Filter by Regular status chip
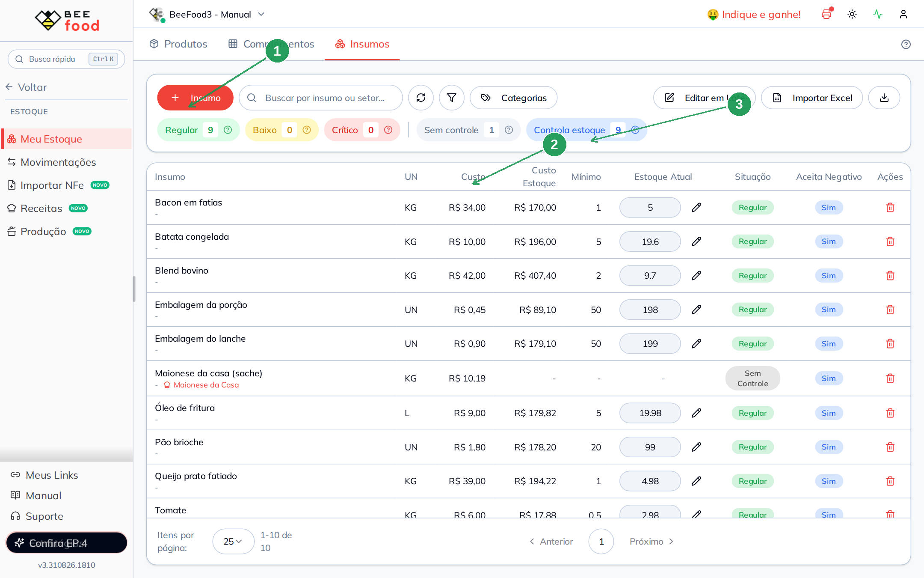 click(x=198, y=130)
